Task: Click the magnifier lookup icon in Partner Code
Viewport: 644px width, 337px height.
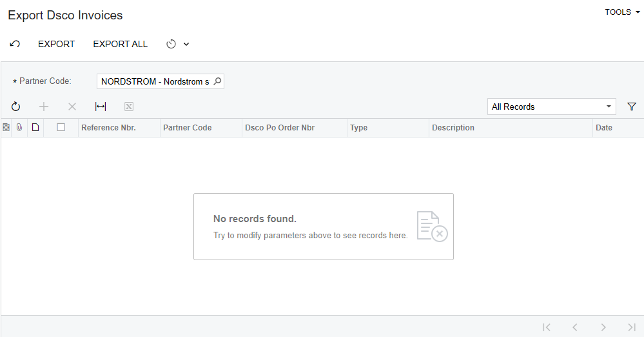Action: click(x=218, y=81)
